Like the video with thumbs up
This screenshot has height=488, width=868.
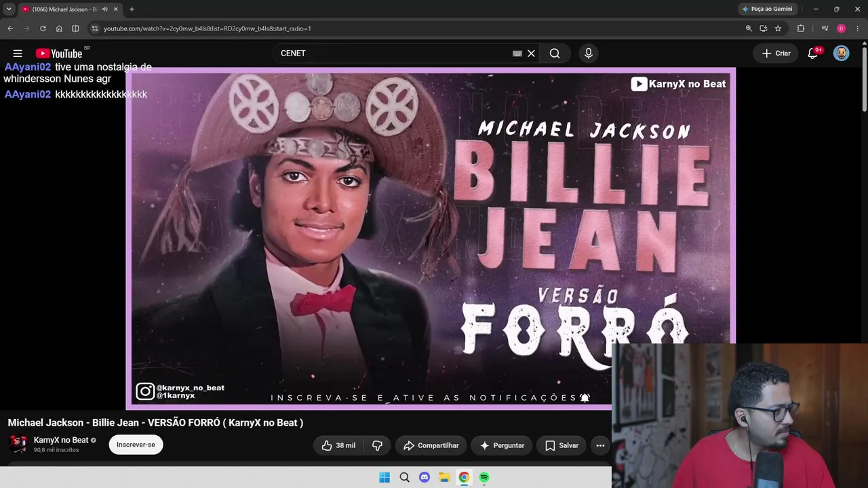click(x=338, y=445)
